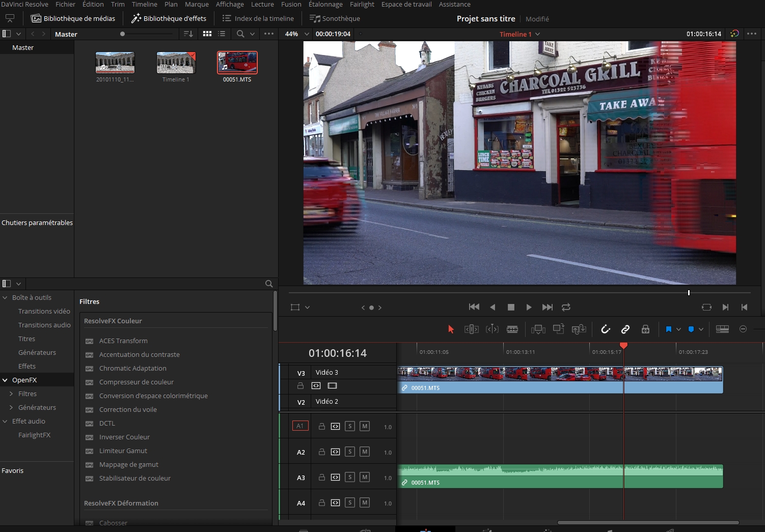This screenshot has height=532, width=765.
Task: Toggle the Bibliothèque de médias panel
Action: (73, 18)
